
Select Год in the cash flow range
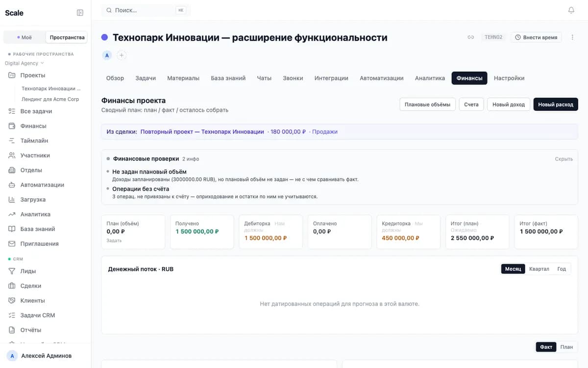click(562, 269)
